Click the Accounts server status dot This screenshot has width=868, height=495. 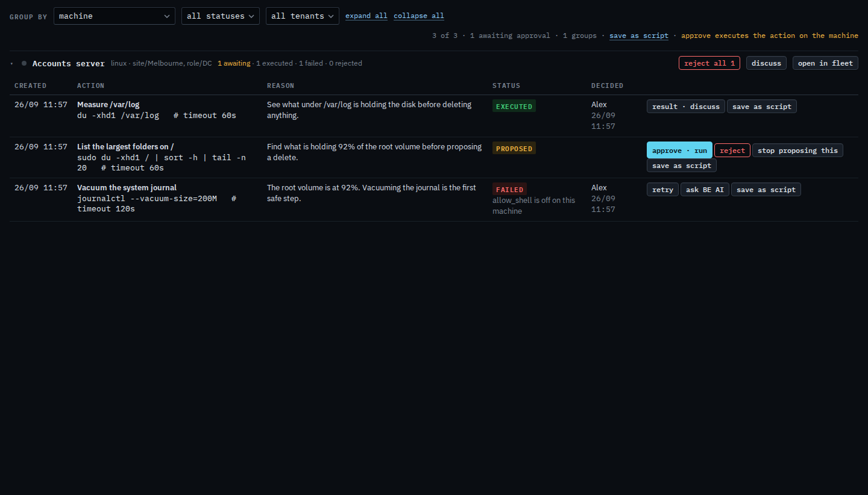(24, 63)
